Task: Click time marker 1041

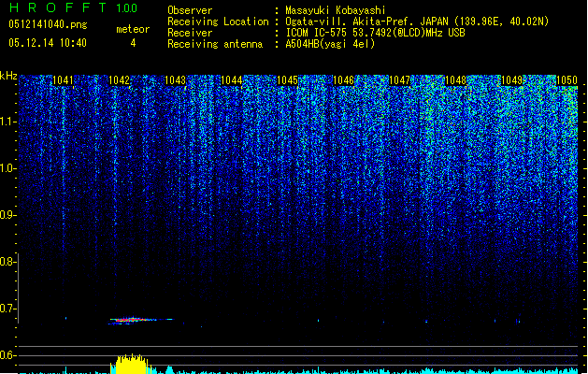Action: click(63, 80)
